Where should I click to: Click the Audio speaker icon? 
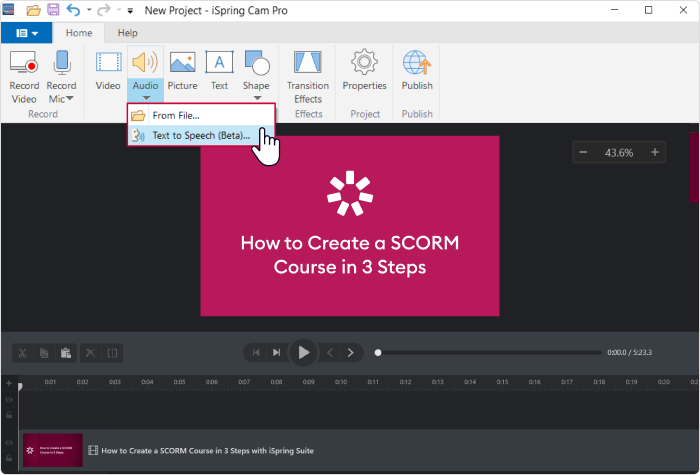145,62
